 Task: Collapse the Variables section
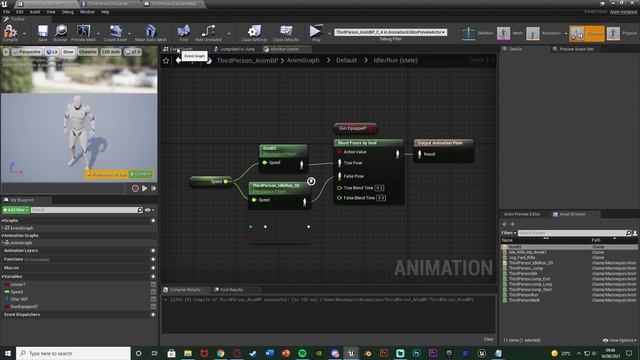click(x=2, y=276)
